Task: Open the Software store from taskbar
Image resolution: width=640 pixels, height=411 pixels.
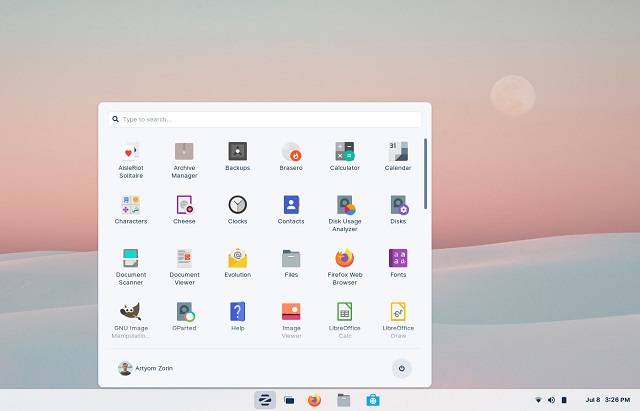Action: [373, 400]
